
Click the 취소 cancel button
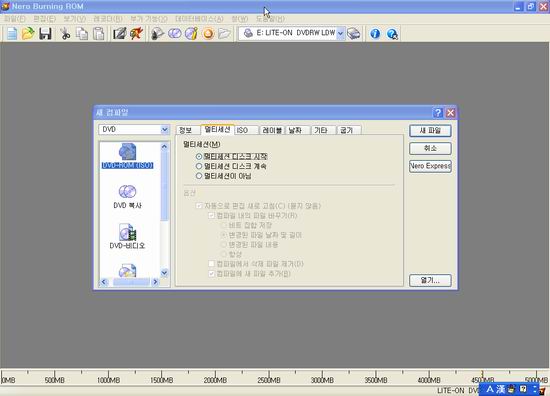pos(430,148)
